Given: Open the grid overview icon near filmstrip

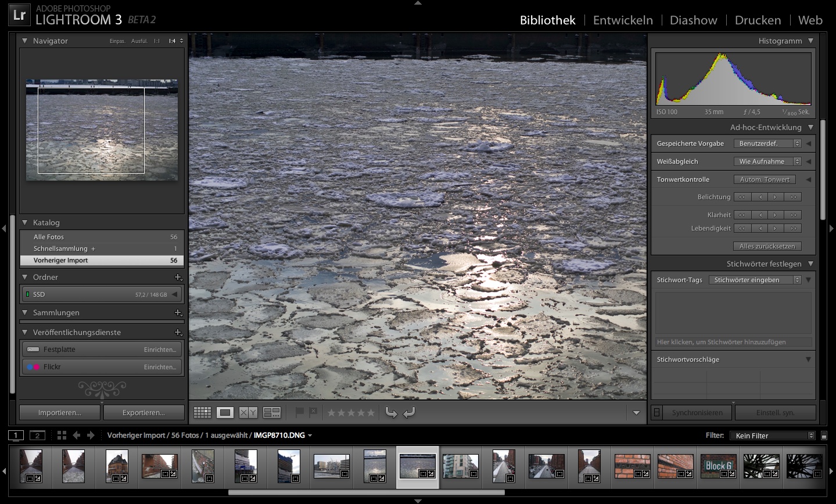Looking at the screenshot, I should coord(62,435).
